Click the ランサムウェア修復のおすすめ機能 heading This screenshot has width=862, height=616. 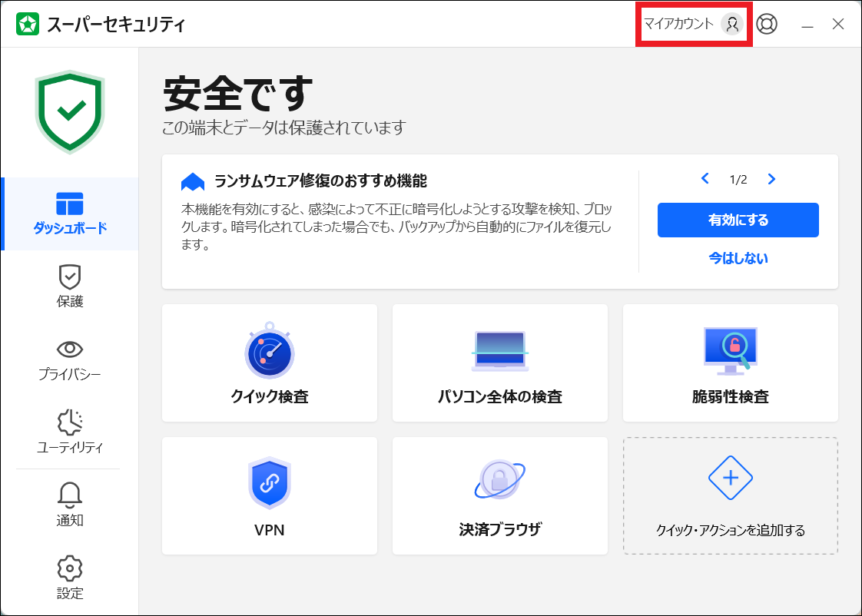pyautogui.click(x=320, y=180)
